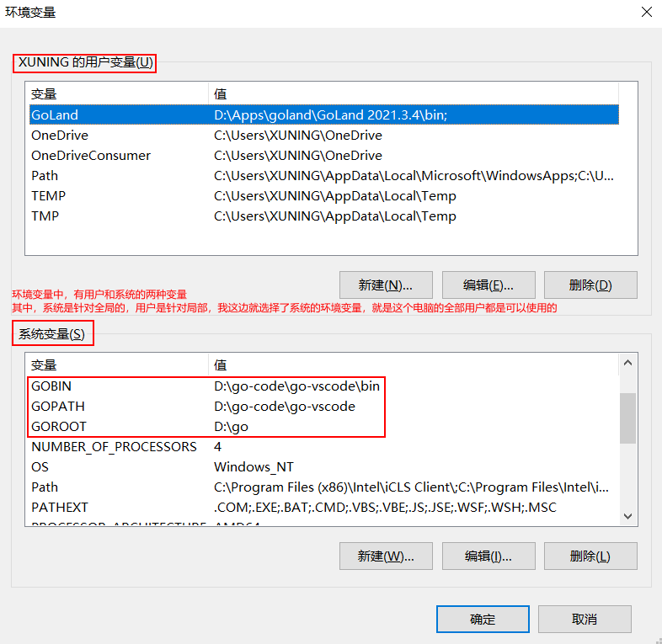The width and height of the screenshot is (662, 644).
Task: Click system variables scroll down arrow
Action: pyautogui.click(x=627, y=516)
